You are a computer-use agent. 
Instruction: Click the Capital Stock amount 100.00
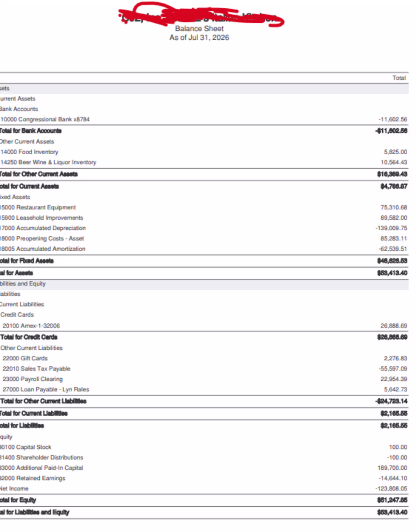point(398,447)
